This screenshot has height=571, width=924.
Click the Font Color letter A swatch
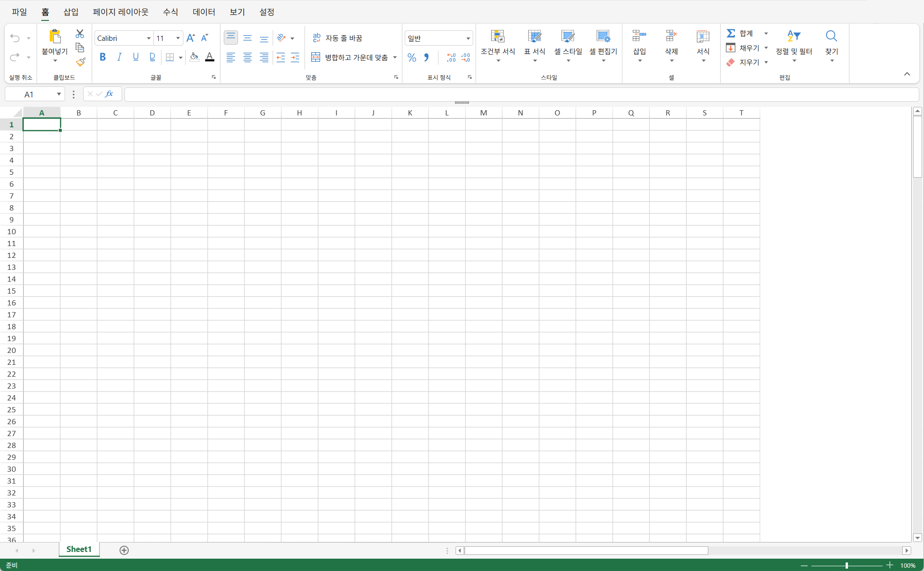tap(210, 57)
